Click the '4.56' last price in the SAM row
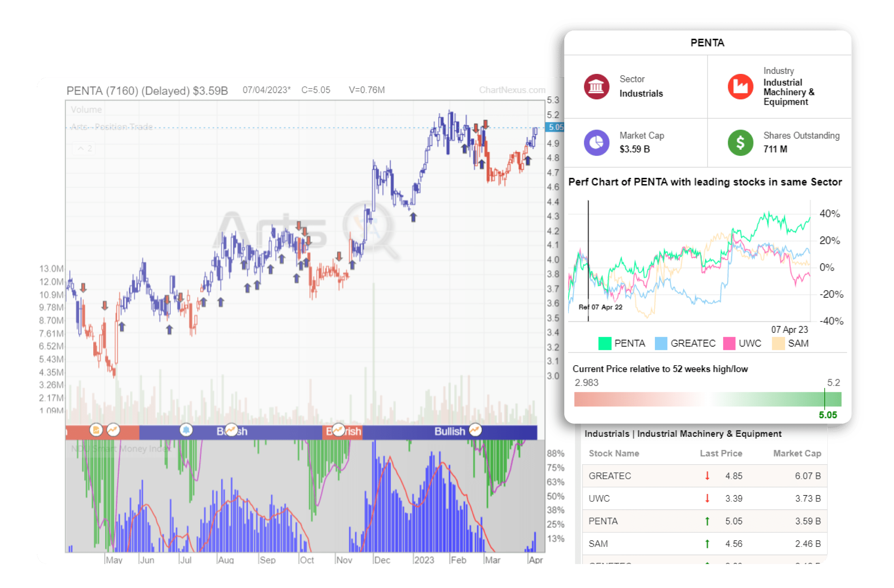The image size is (894, 588). coord(734,543)
